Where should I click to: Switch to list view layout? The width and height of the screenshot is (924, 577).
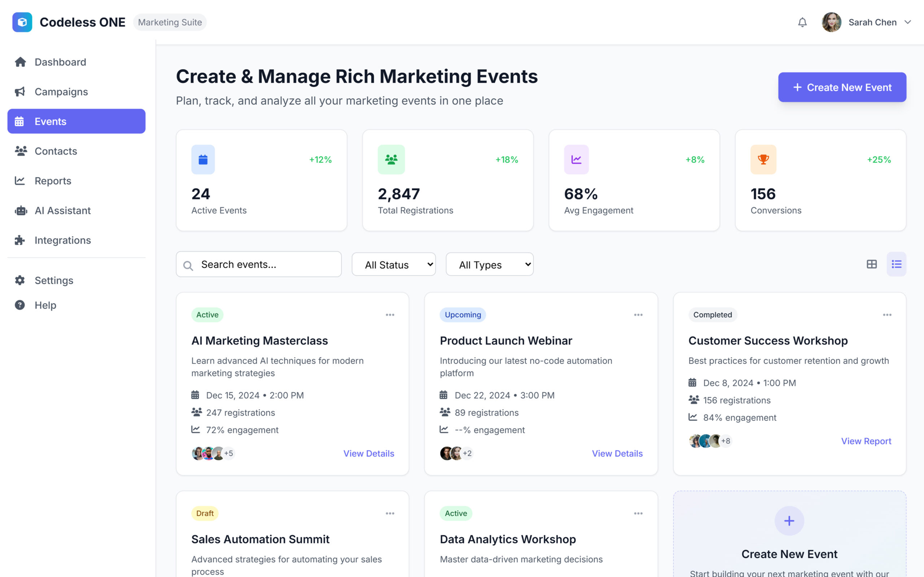tap(896, 264)
